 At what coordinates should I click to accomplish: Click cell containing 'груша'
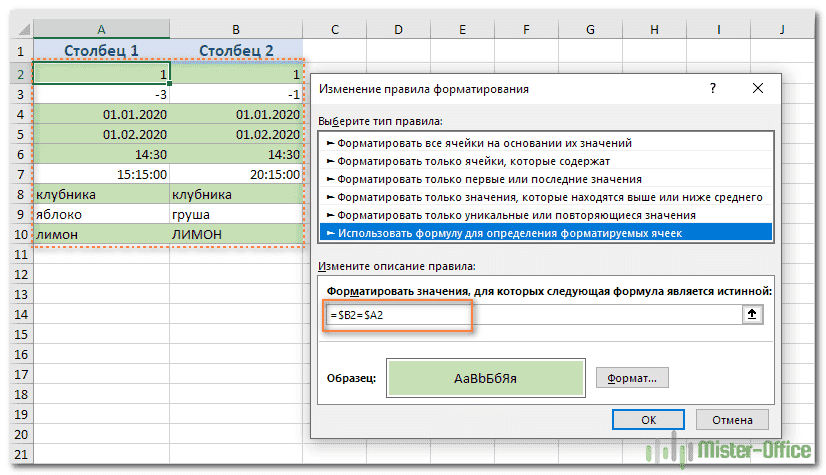236,214
